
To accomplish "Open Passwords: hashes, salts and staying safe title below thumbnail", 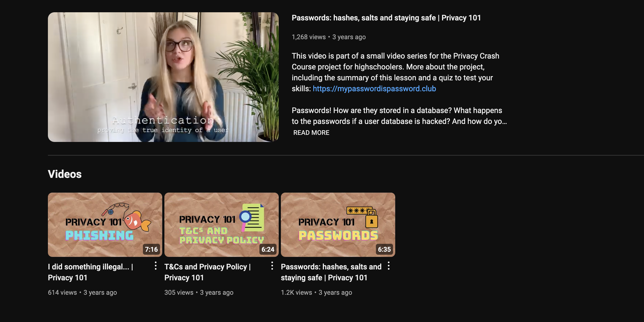I will [x=331, y=272].
